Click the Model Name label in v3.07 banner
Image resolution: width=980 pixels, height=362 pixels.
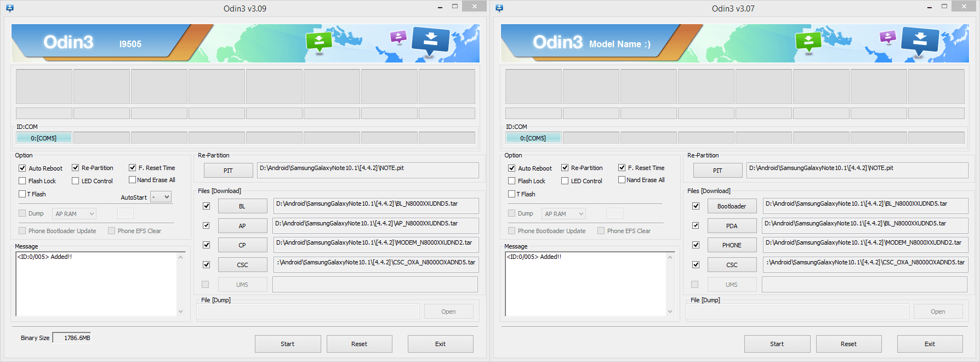[620, 44]
